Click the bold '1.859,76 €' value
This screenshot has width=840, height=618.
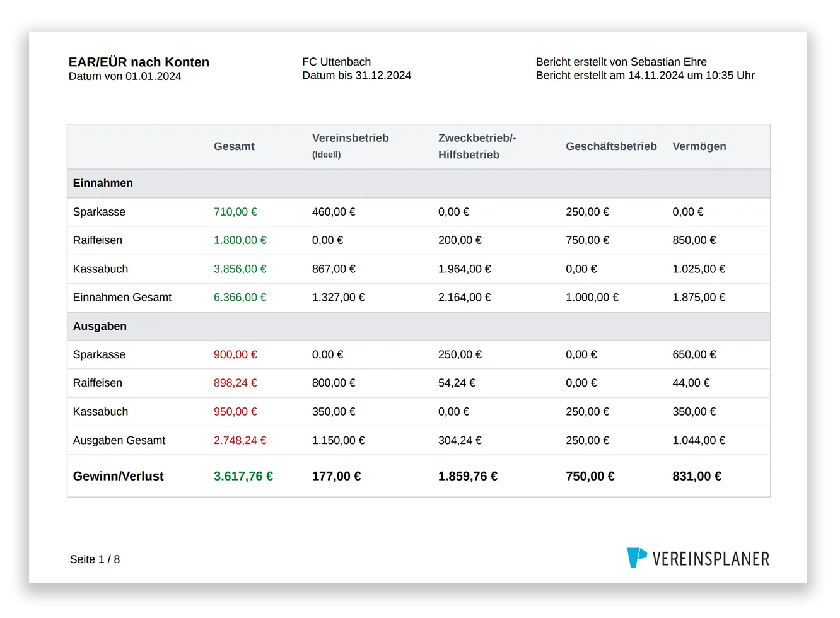pos(468,476)
